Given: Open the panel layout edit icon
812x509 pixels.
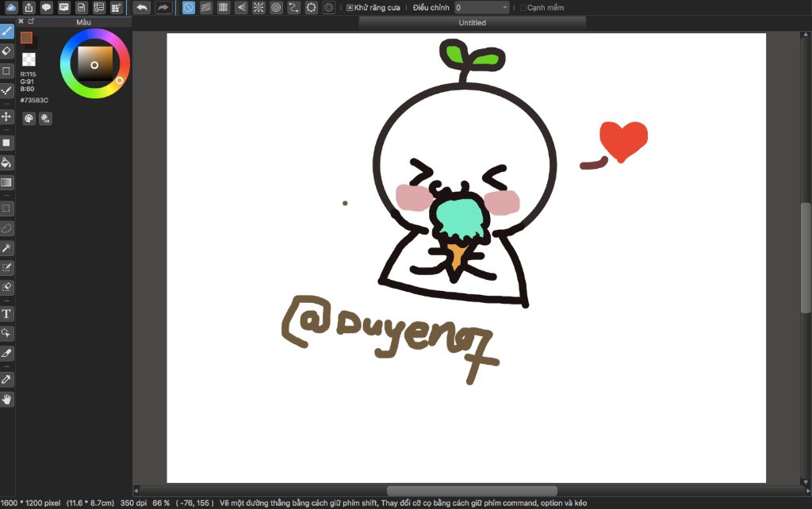Looking at the screenshot, I should tap(117, 7).
